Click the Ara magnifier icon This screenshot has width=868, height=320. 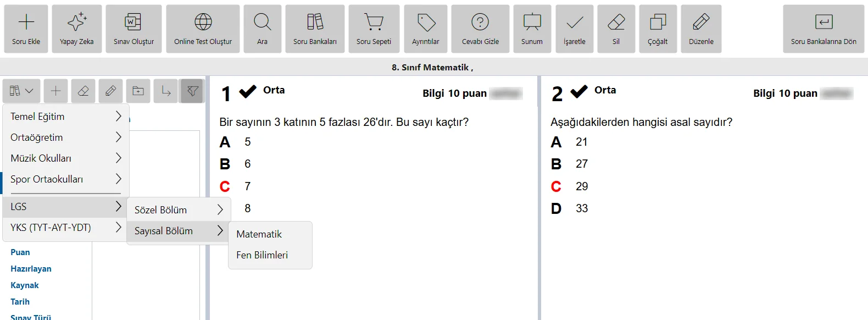263,23
